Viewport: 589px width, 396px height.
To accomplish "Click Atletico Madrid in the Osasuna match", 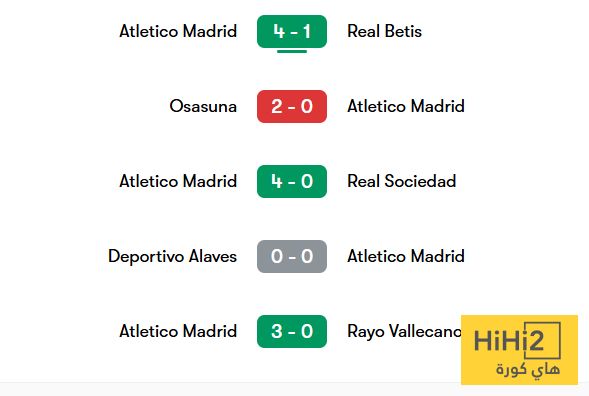I will pyautogui.click(x=406, y=106).
